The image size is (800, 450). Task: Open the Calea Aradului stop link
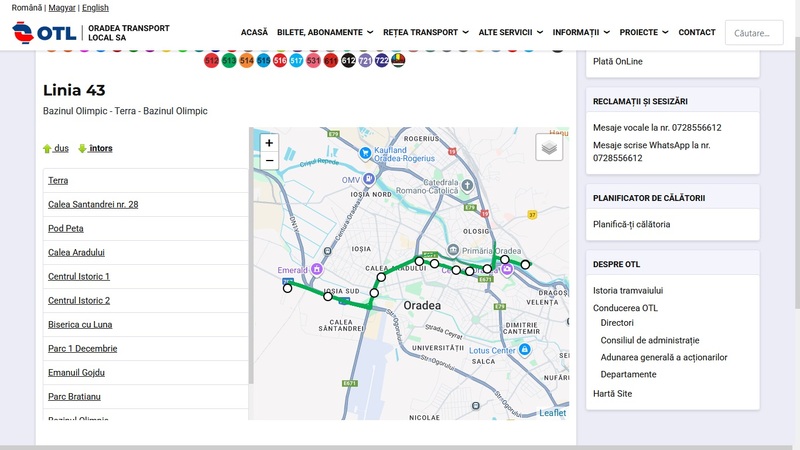point(76,252)
